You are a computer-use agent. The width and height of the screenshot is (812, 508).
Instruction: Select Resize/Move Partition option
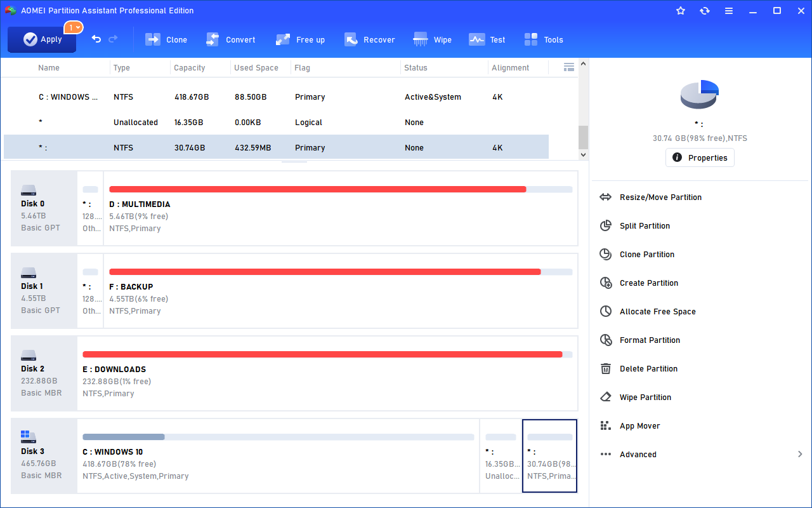pos(660,197)
